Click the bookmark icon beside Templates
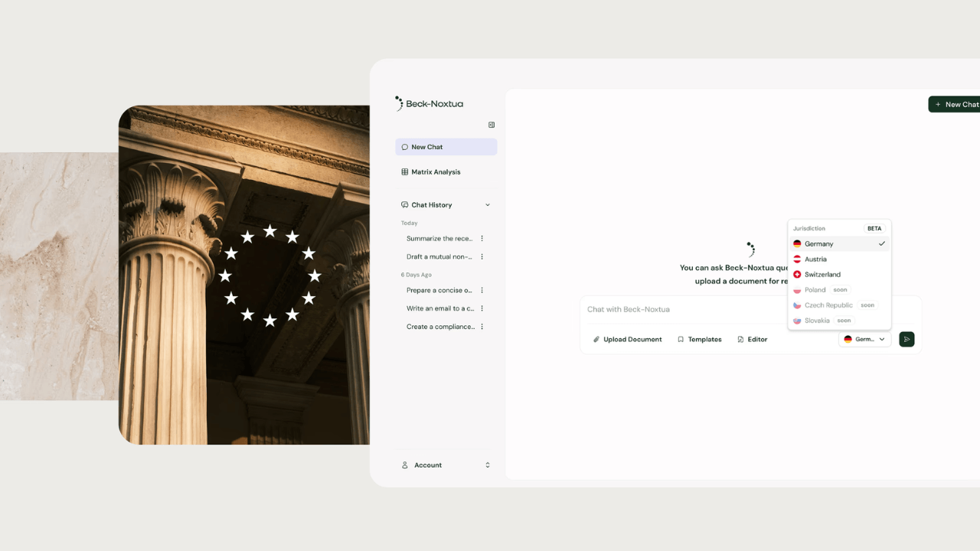 pyautogui.click(x=680, y=339)
